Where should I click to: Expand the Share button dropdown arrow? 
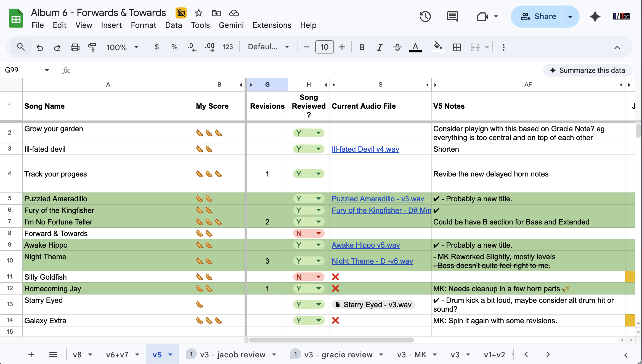tap(570, 17)
